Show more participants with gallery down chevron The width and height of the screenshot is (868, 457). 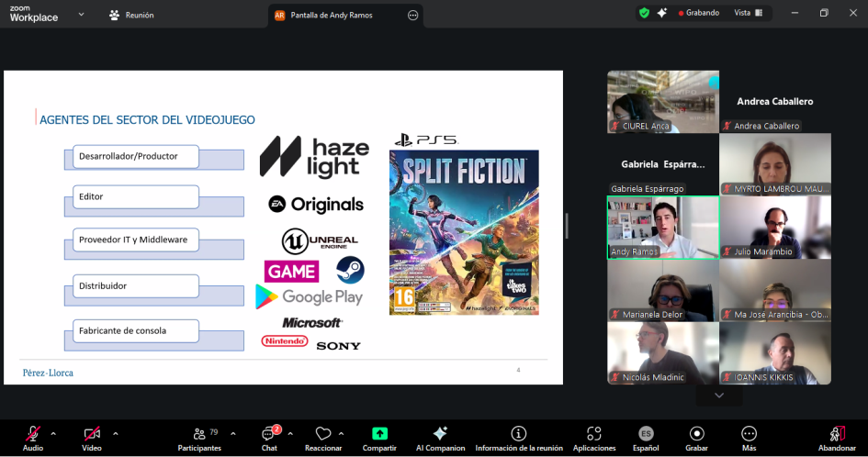click(x=719, y=395)
